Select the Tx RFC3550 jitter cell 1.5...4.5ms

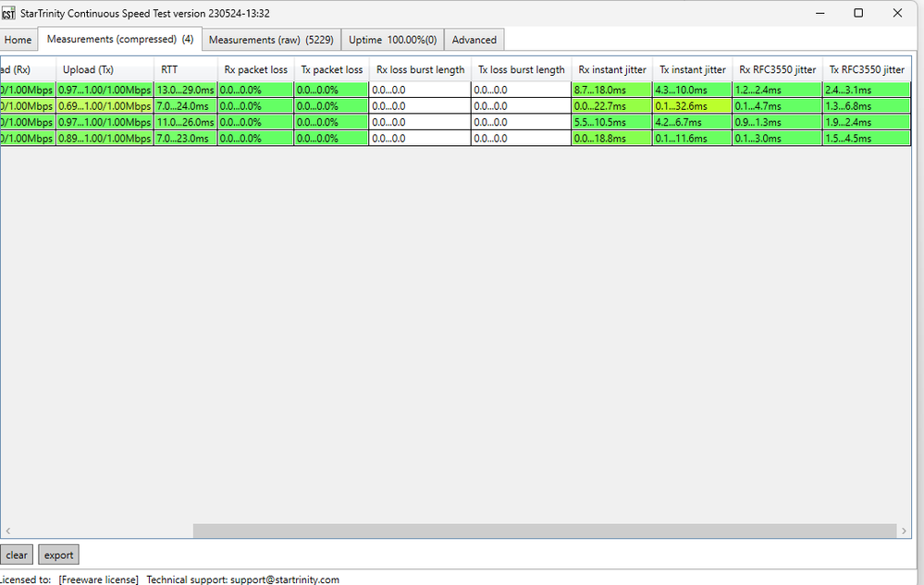point(867,139)
